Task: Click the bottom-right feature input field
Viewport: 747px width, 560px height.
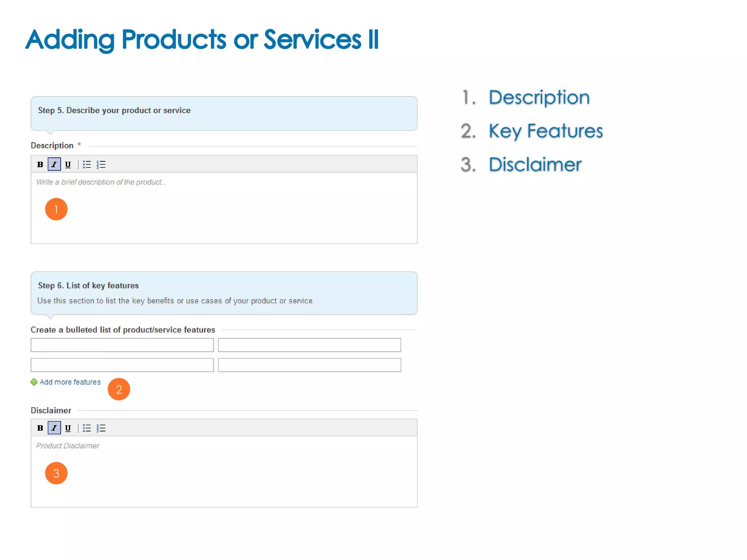Action: click(x=309, y=365)
